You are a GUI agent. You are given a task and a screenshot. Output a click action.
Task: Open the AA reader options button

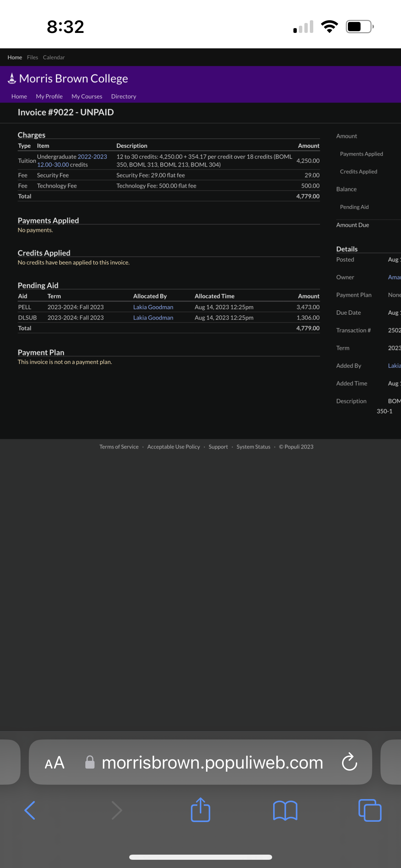tap(54, 762)
